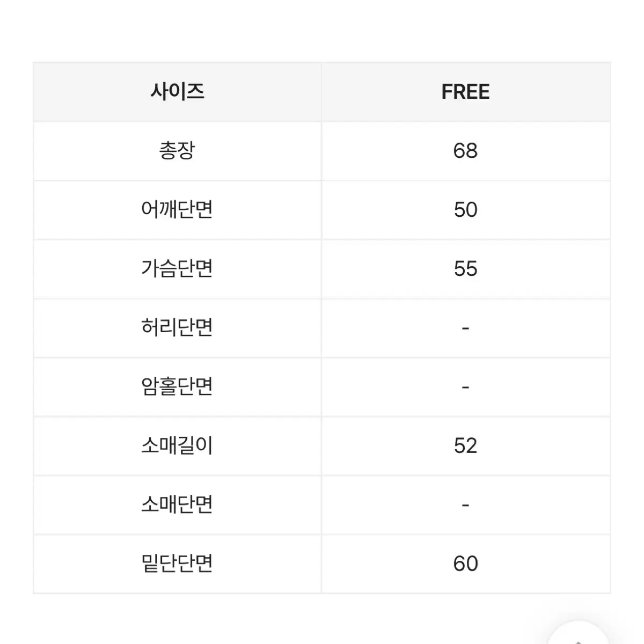Select the 소매단면 row label
Image resolution: width=644 pixels, height=644 pixels.
coord(177,505)
